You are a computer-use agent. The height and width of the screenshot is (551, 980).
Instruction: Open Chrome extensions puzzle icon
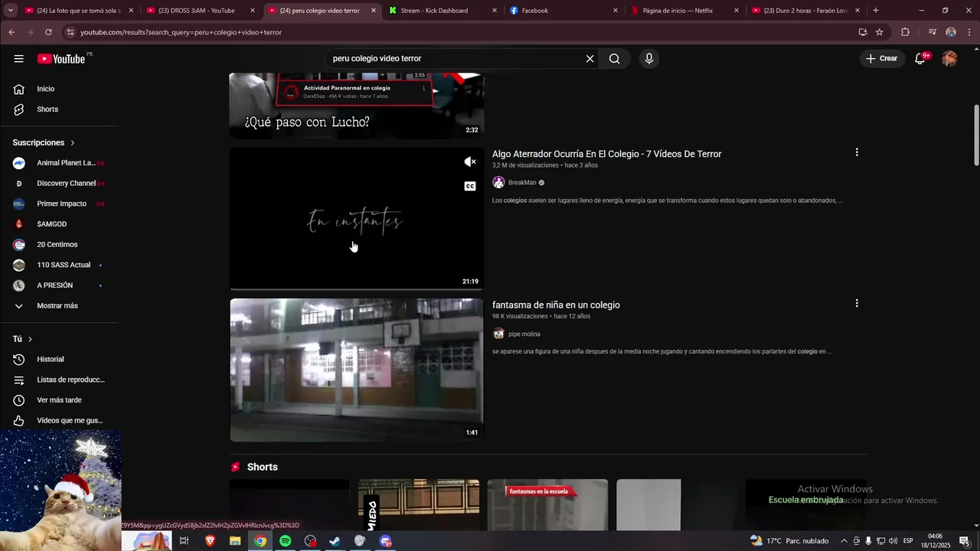pos(905,32)
